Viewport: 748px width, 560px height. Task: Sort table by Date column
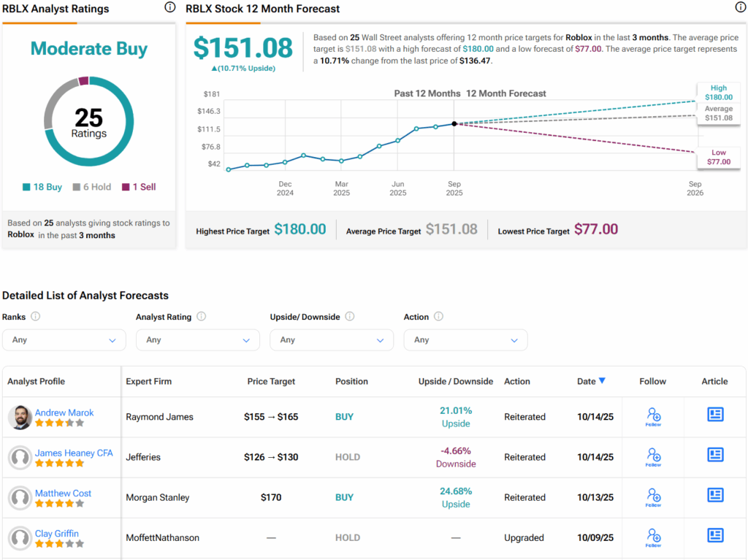tap(591, 381)
